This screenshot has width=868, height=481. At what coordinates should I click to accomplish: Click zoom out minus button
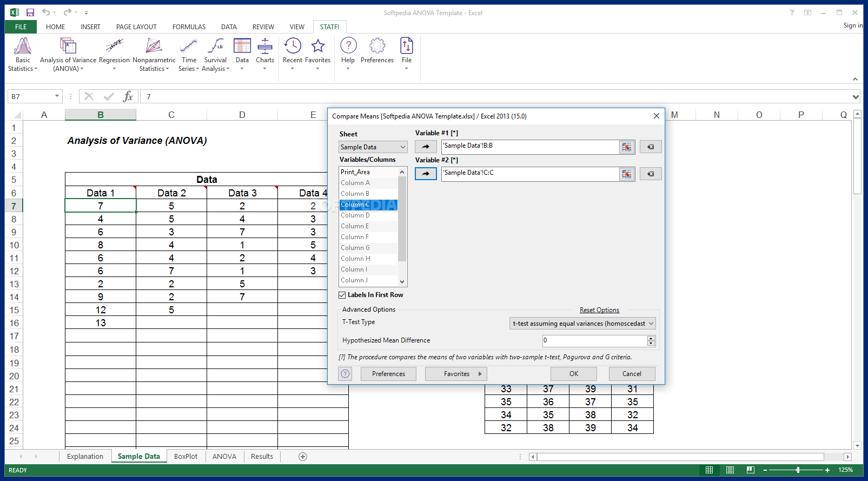click(765, 470)
